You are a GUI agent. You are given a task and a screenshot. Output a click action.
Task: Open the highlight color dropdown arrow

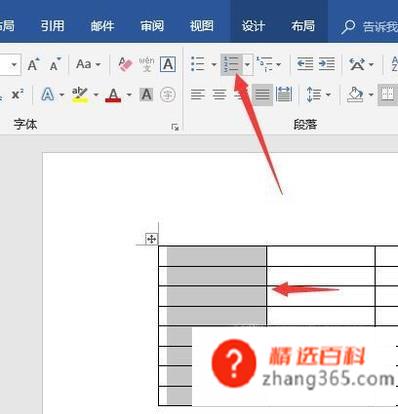(96, 95)
